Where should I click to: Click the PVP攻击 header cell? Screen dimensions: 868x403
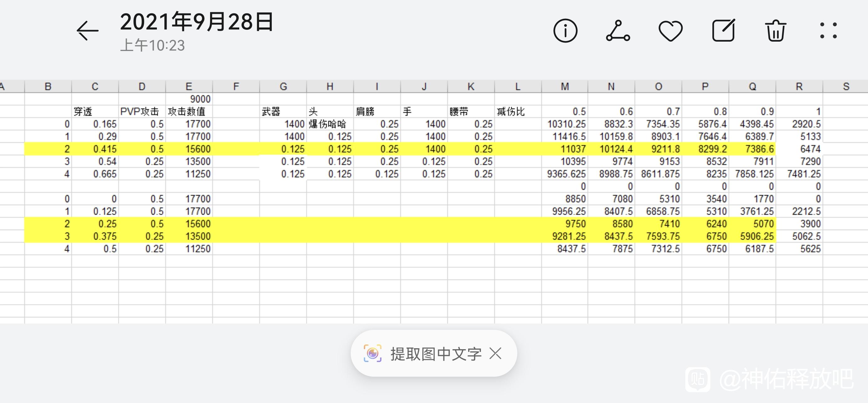coord(142,111)
